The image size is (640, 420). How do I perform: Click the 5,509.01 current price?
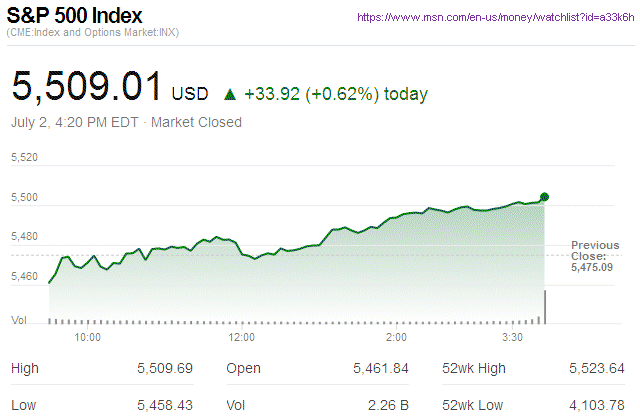coord(86,88)
